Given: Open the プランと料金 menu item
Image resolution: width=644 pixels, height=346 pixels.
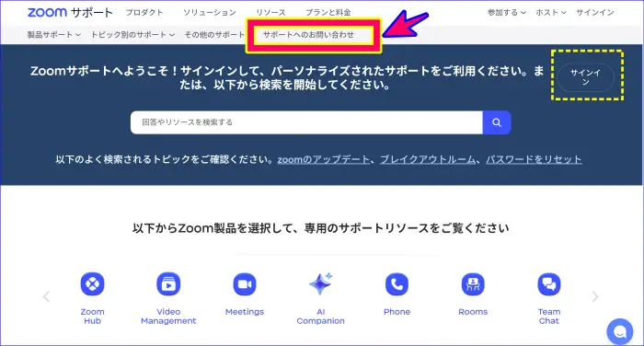Looking at the screenshot, I should pos(328,13).
